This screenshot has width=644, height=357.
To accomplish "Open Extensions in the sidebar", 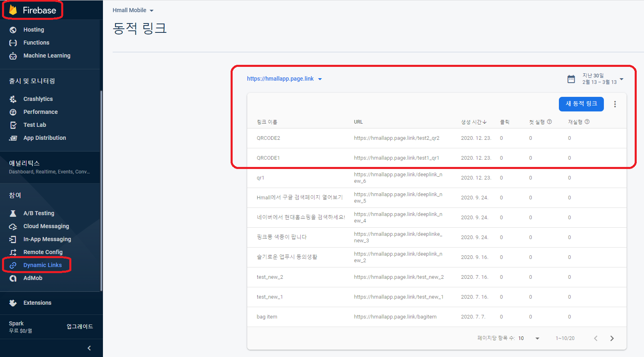I will click(x=37, y=303).
